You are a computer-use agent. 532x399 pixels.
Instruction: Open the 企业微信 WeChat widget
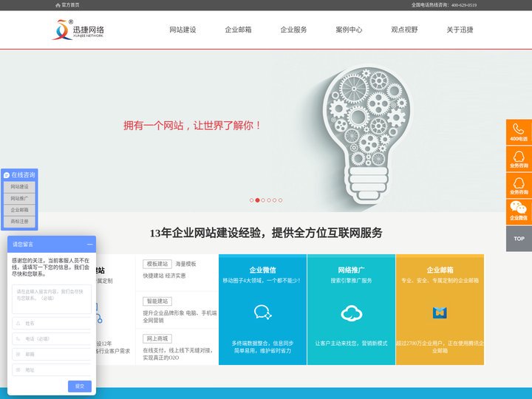(519, 212)
